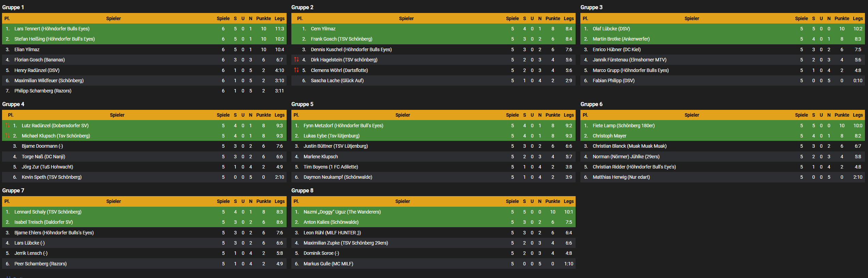Select Lars Tennert row in Gruppe 1

click(x=144, y=29)
